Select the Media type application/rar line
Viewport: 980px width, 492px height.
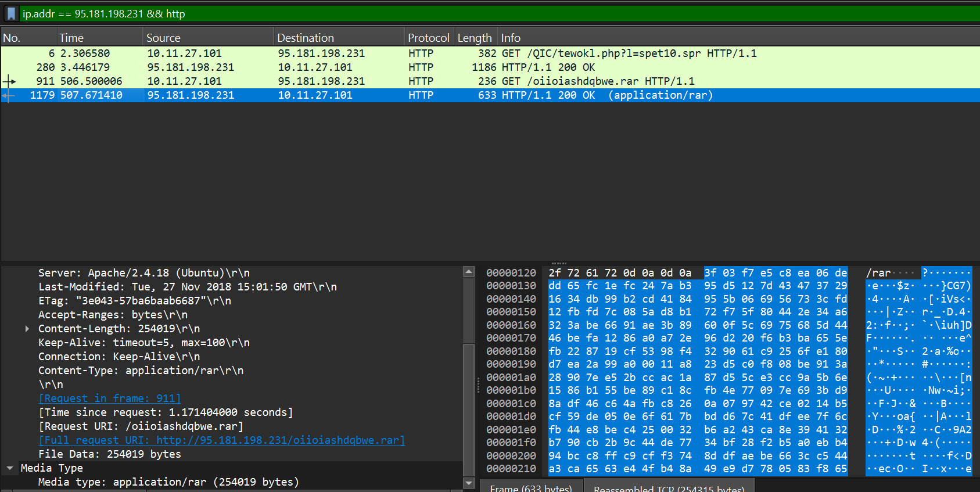(168, 482)
